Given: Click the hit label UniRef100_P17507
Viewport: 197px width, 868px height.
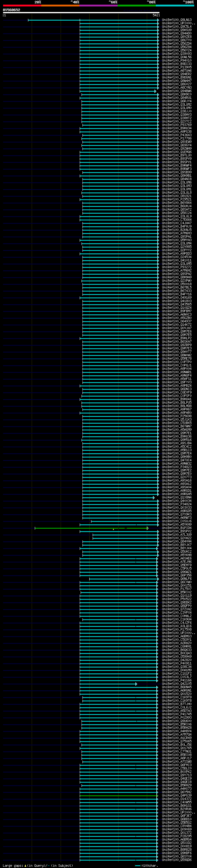Looking at the screenshot, I should click(177, 589).
